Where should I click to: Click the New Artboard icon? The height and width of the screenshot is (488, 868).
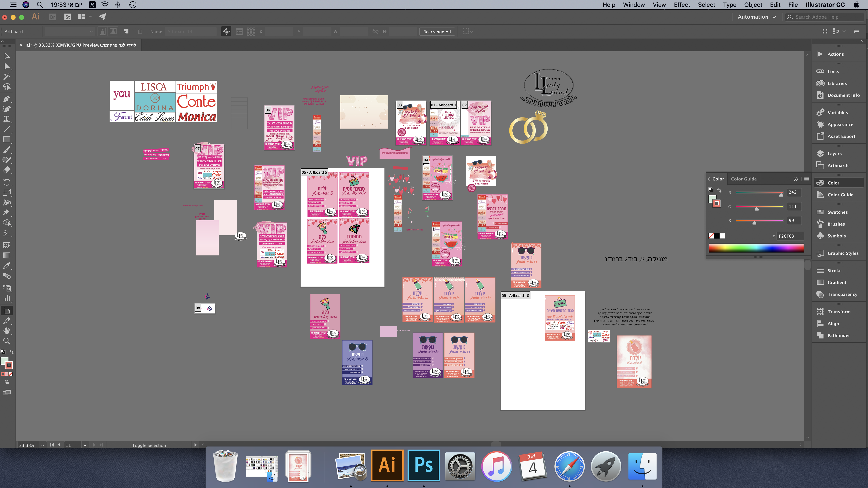pos(126,31)
